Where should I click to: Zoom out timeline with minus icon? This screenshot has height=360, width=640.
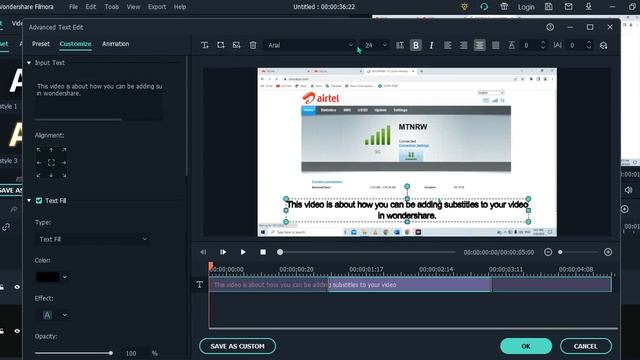[548, 252]
